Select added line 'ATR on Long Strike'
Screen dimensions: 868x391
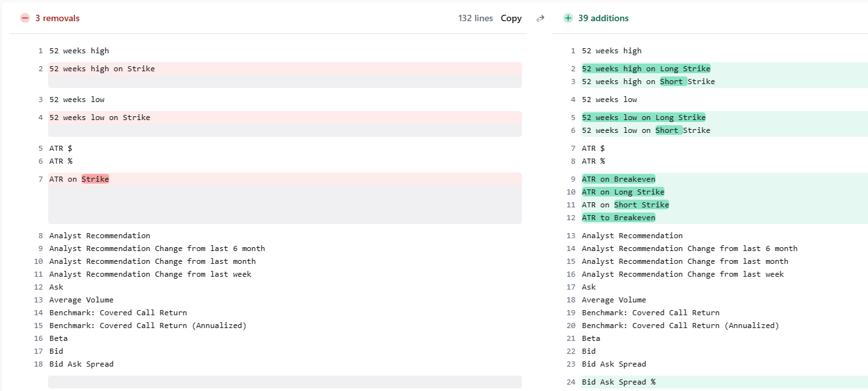tap(724, 192)
